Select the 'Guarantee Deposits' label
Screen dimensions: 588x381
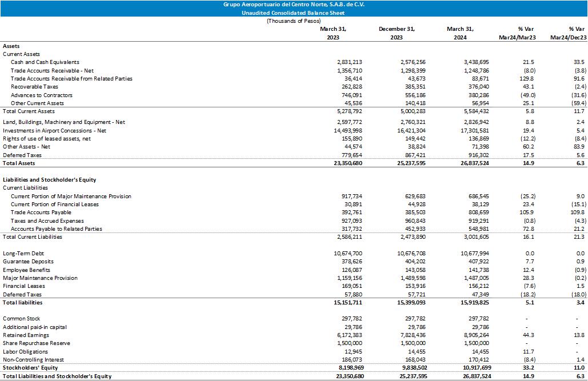click(x=28, y=262)
